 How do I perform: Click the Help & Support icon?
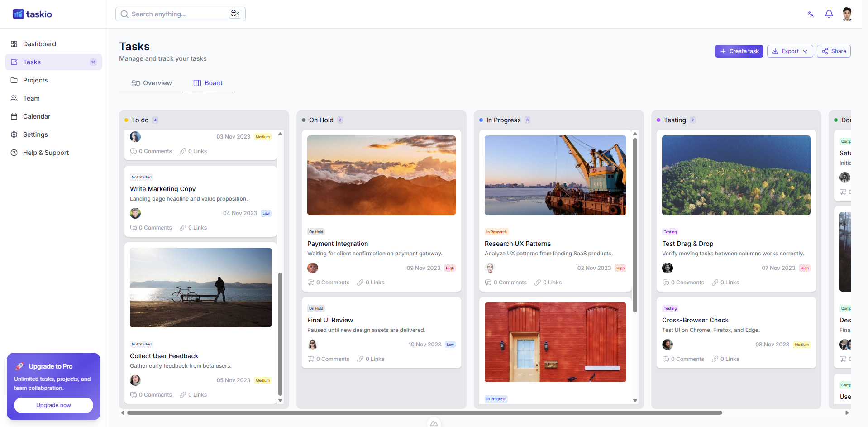point(14,153)
